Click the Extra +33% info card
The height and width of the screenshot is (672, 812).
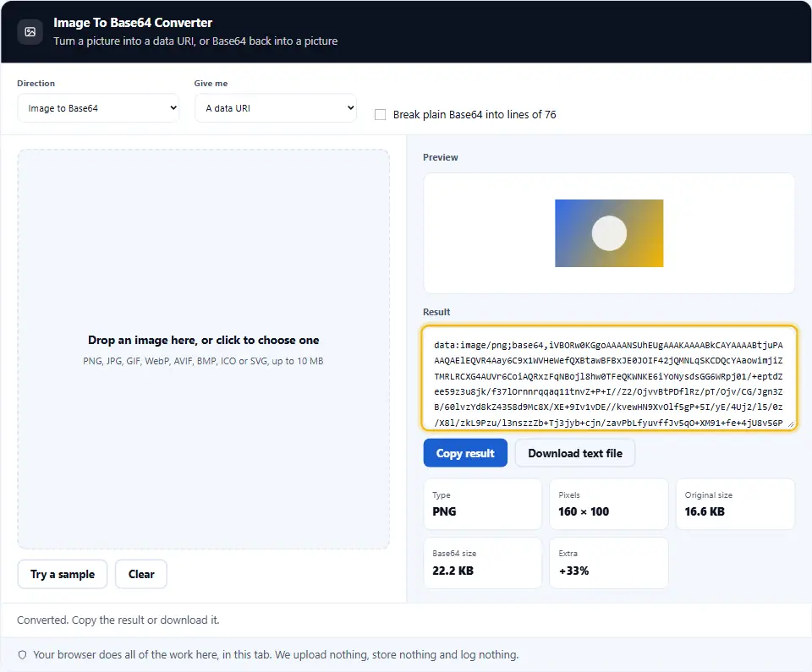608,563
